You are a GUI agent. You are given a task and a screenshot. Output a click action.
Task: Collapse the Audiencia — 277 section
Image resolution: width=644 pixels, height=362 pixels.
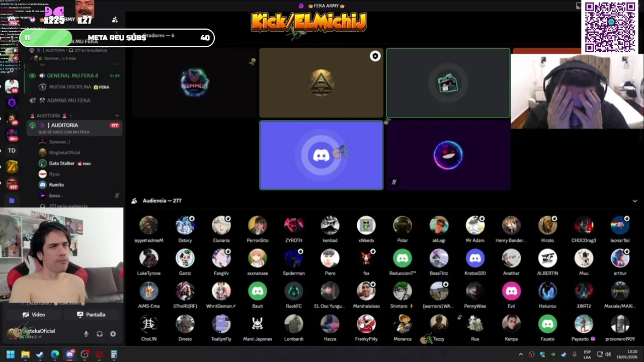click(x=634, y=201)
